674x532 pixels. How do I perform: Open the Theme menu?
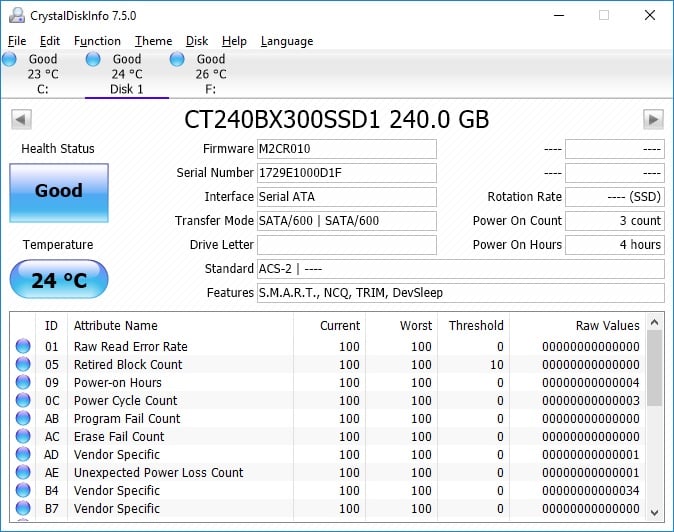pyautogui.click(x=153, y=41)
